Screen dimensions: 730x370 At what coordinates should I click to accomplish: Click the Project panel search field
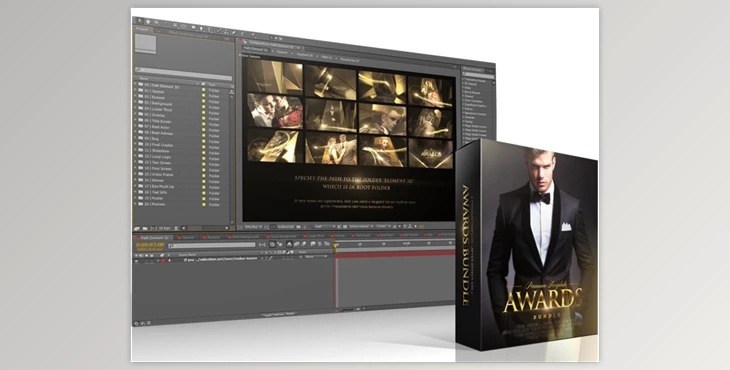coord(183,73)
